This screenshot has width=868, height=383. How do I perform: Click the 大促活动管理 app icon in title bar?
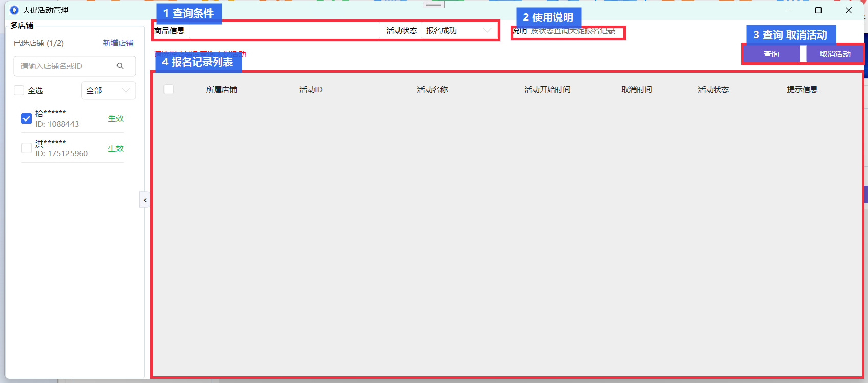(14, 10)
